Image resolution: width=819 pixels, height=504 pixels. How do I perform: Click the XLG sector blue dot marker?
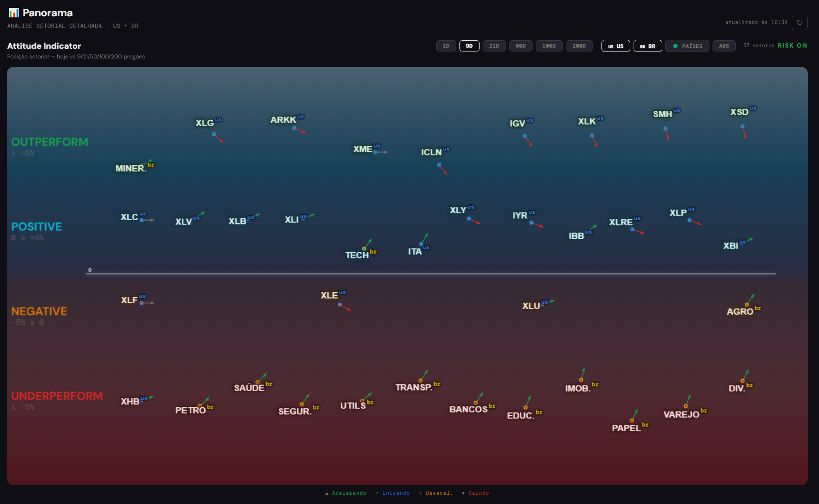pyautogui.click(x=214, y=134)
